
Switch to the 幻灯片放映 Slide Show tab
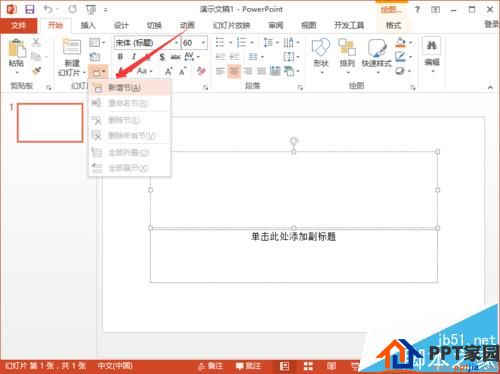(x=232, y=25)
